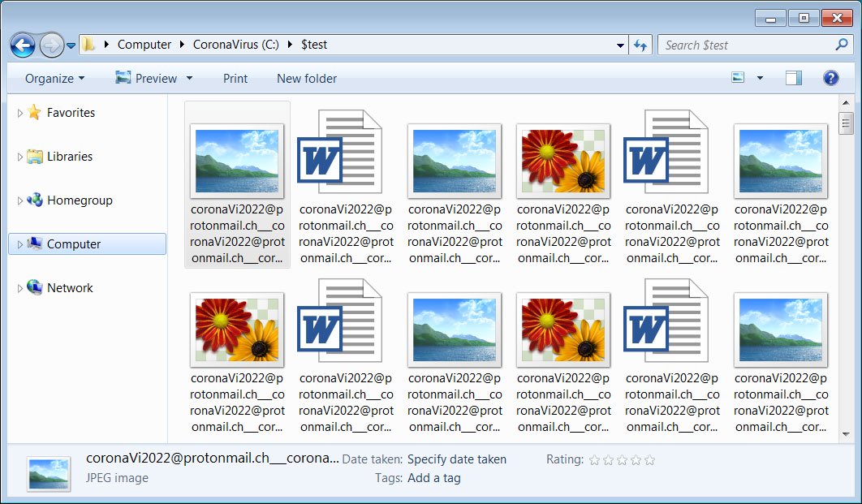The image size is (862, 504).
Task: Click the Help question mark icon
Action: (x=830, y=78)
